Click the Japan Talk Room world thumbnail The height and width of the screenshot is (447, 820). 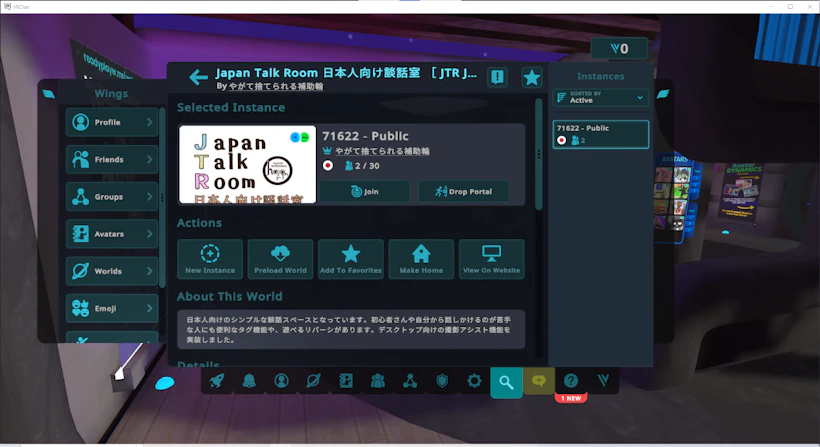coord(248,165)
